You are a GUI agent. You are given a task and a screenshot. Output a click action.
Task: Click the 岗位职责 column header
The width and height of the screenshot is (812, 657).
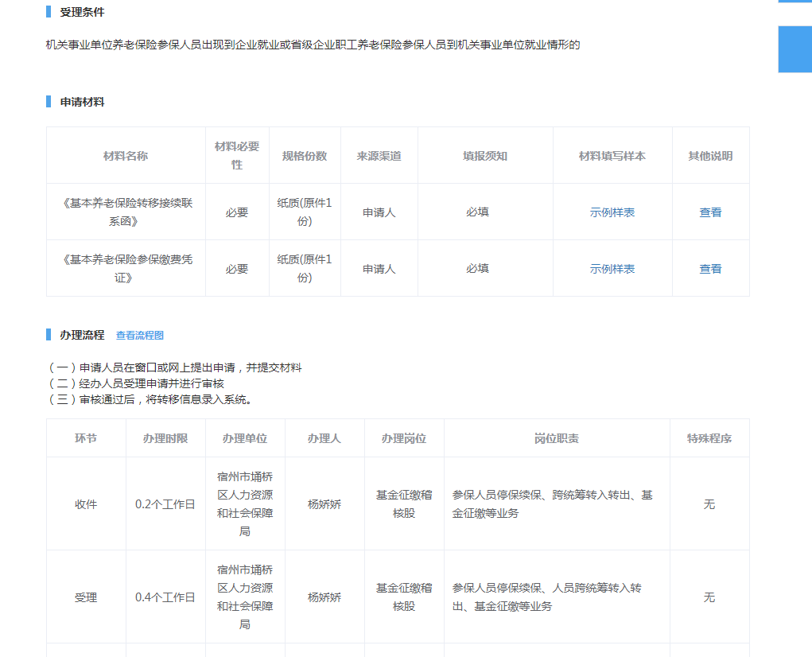pyautogui.click(x=557, y=438)
